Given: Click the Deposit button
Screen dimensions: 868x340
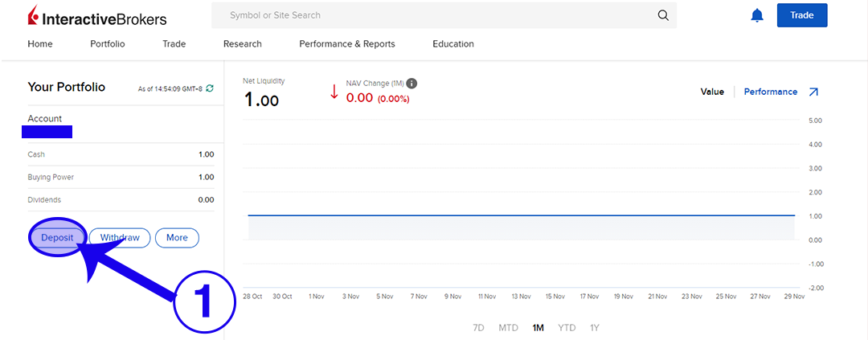Looking at the screenshot, I should coord(57,238).
